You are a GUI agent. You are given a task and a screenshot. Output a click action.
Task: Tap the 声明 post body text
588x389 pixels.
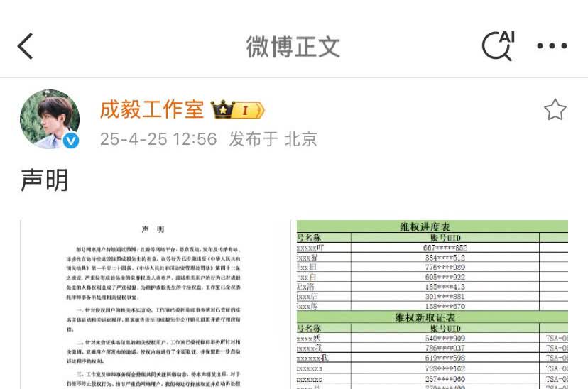tap(44, 180)
